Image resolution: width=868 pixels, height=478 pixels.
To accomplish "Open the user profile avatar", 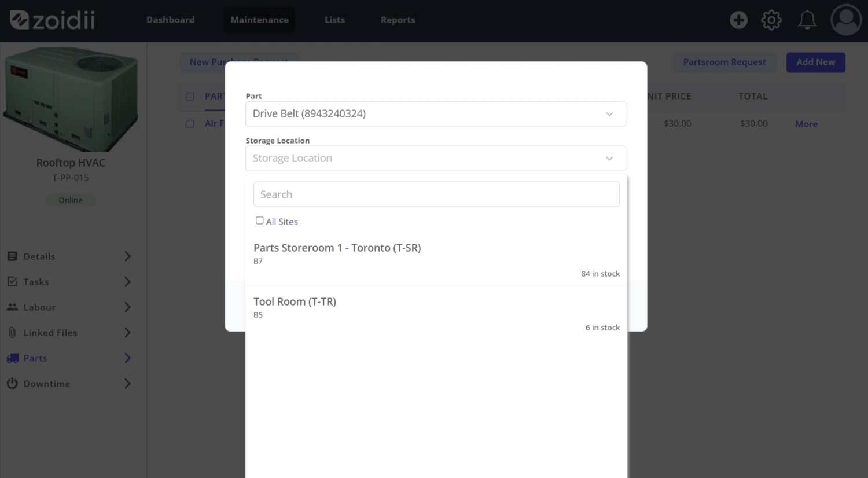I will [846, 20].
